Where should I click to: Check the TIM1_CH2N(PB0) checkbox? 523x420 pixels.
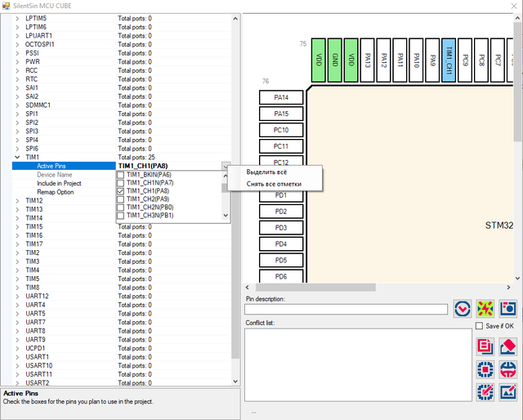121,208
